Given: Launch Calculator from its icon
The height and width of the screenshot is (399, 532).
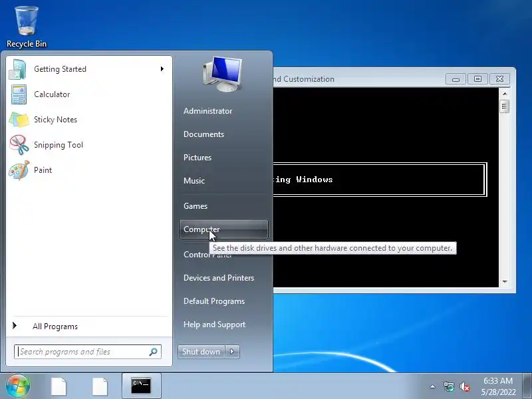Looking at the screenshot, I should (19, 94).
